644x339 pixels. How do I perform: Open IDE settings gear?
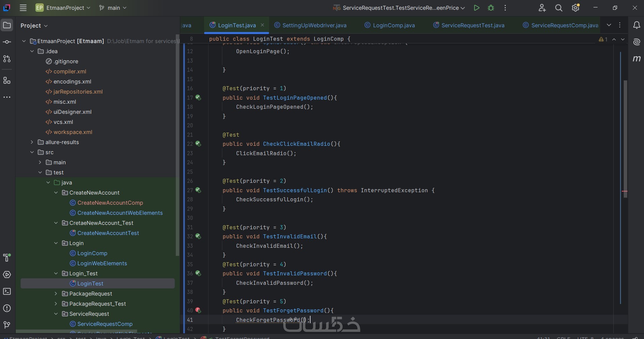576,8
